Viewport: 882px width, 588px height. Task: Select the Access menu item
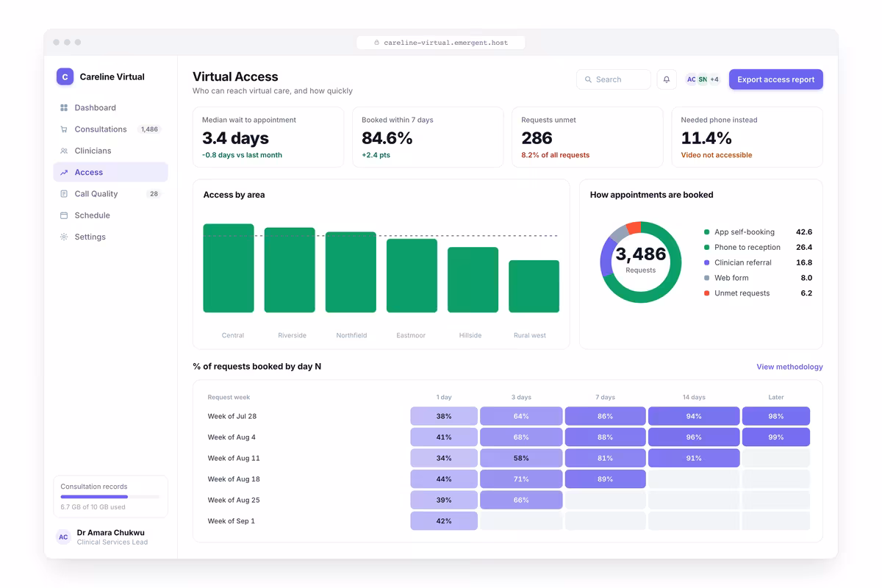click(x=110, y=172)
